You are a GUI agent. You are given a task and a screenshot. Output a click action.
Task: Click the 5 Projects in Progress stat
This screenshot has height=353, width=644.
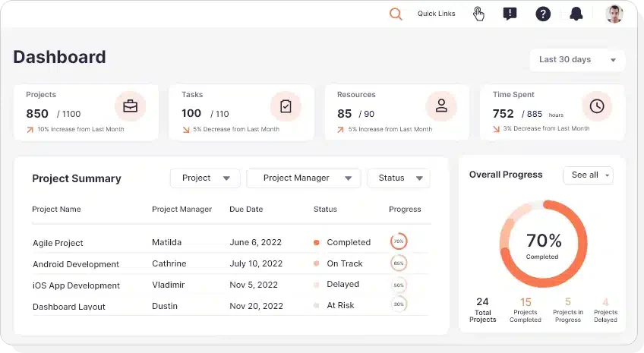point(568,310)
